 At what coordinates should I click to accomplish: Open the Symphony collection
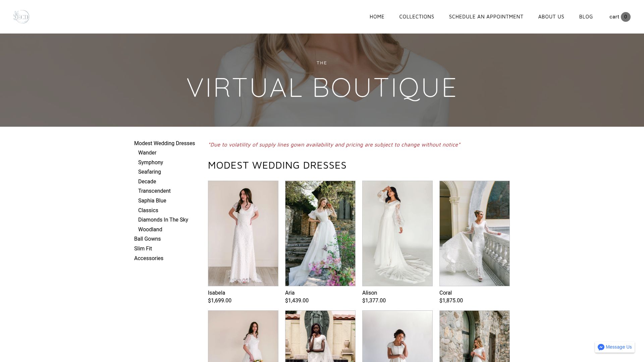150,162
